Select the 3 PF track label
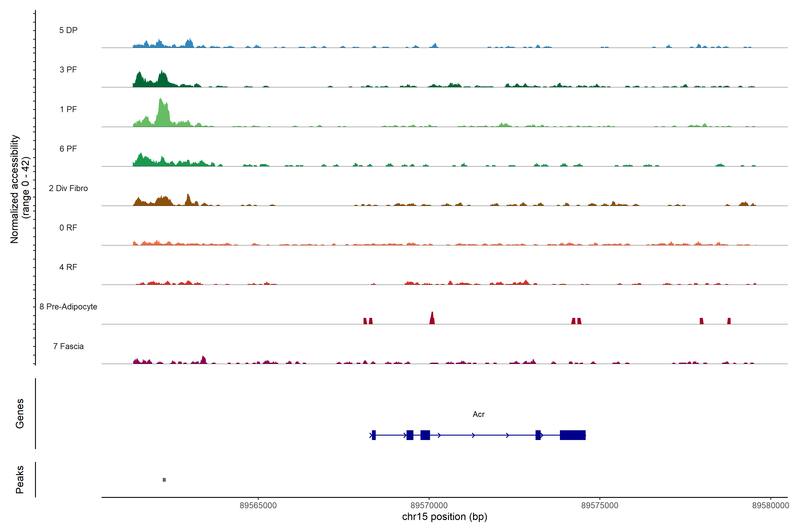Viewport: 798px width, 532px height. (x=68, y=70)
